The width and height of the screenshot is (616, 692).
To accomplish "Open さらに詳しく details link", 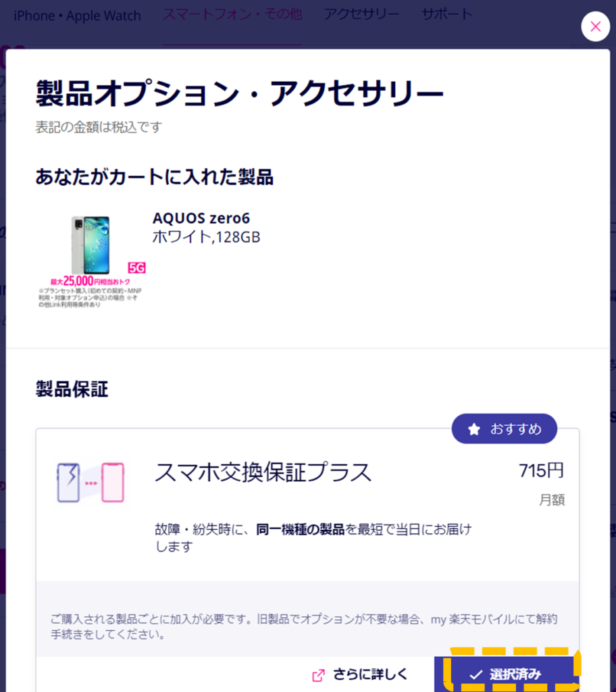I will (370, 675).
